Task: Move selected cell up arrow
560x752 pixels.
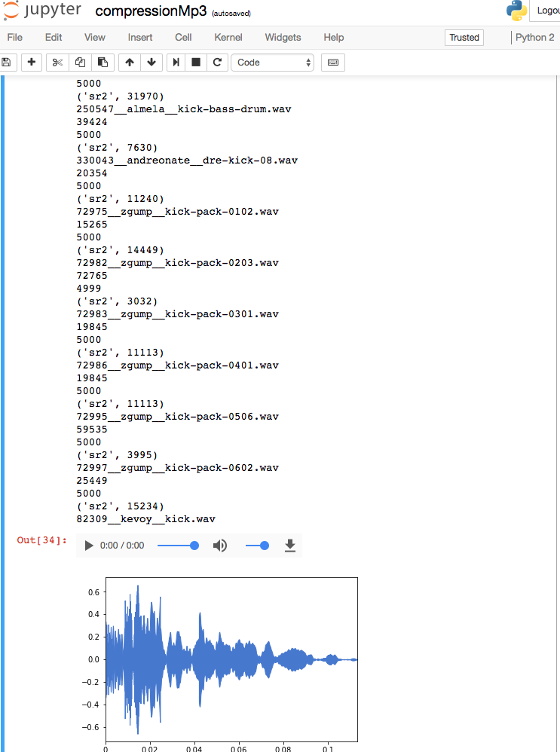Action: pos(130,63)
